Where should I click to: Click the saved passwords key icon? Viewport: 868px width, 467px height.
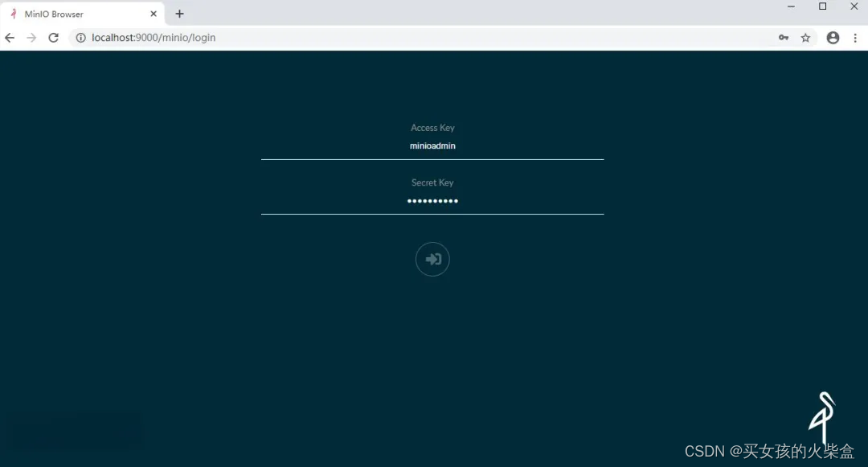pyautogui.click(x=784, y=37)
